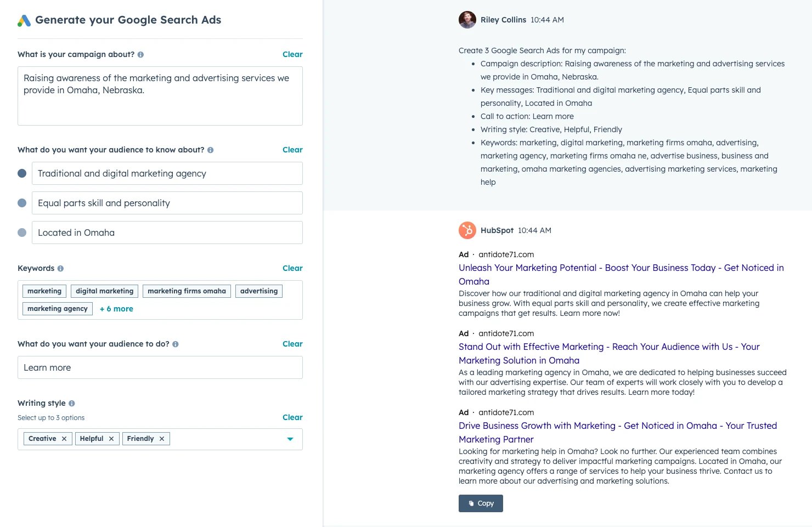Clear the audience action field
Viewport: 812px width, 527px height.
tap(292, 344)
